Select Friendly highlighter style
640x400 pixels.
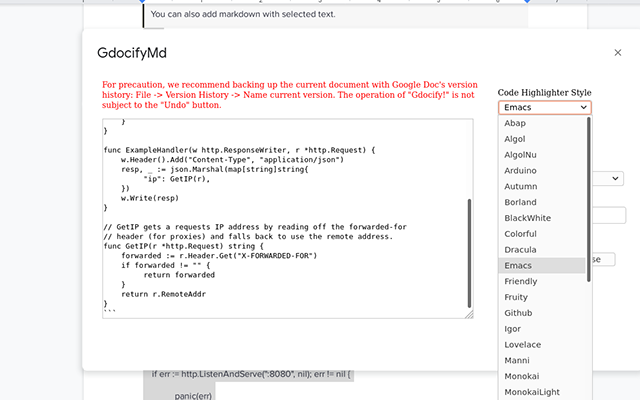[x=542, y=281]
